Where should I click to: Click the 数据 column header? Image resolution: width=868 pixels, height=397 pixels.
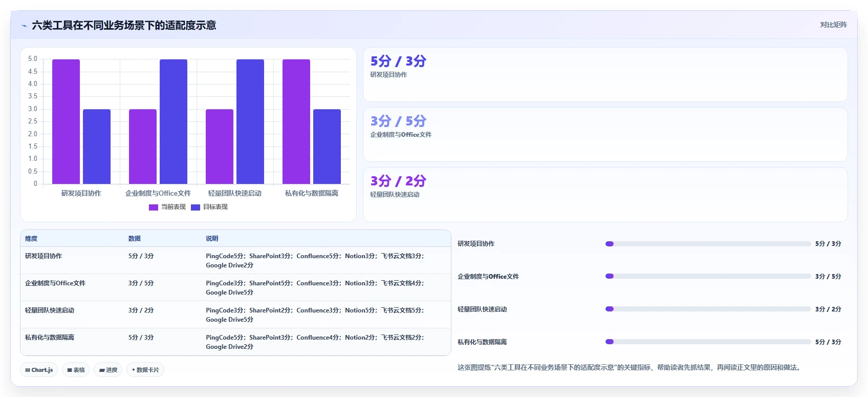pyautogui.click(x=135, y=239)
